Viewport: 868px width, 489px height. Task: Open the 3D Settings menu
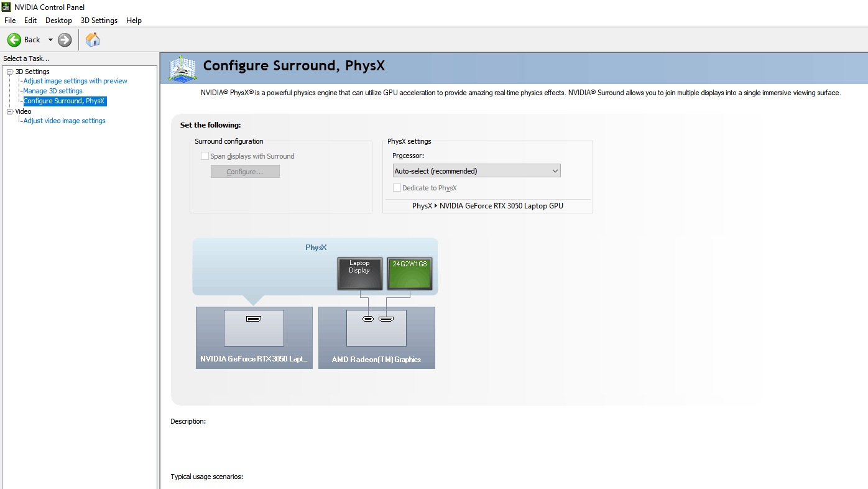tap(99, 21)
